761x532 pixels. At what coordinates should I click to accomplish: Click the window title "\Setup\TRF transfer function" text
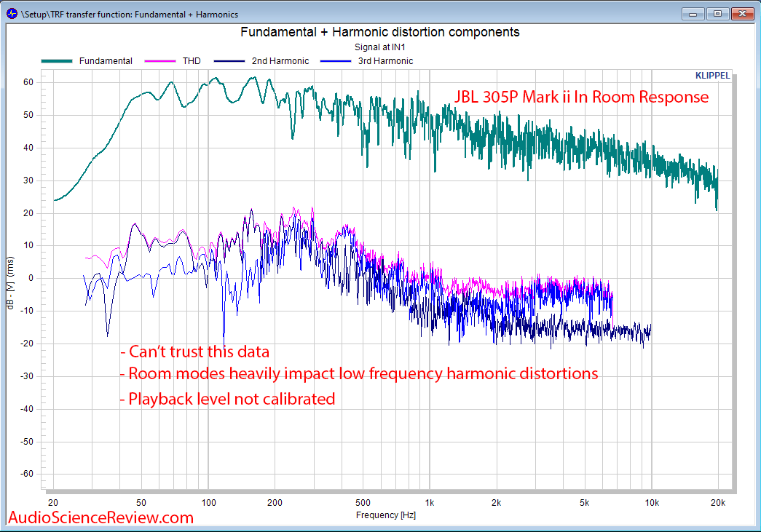(130, 15)
